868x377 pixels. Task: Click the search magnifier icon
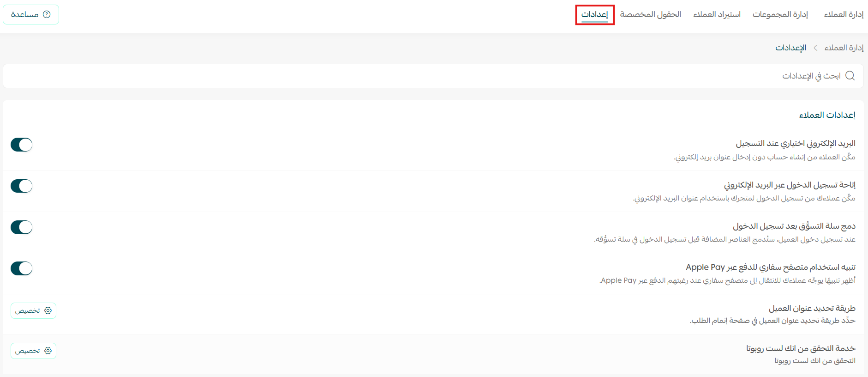850,76
